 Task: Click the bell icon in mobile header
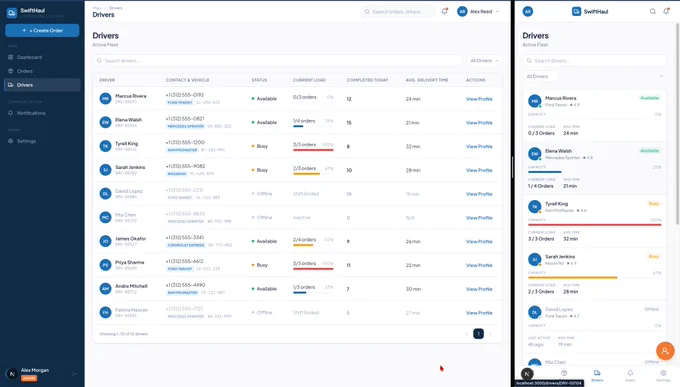[666, 11]
